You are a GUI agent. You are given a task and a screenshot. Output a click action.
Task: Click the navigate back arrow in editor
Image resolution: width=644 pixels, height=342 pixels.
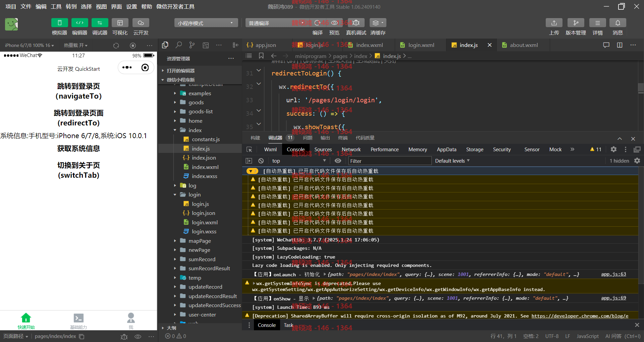[274, 56]
